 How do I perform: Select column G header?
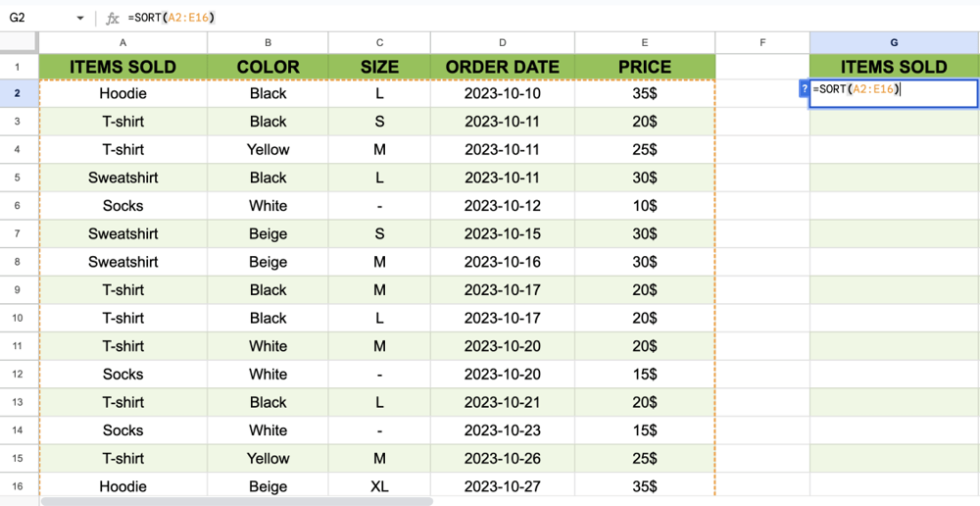(894, 42)
